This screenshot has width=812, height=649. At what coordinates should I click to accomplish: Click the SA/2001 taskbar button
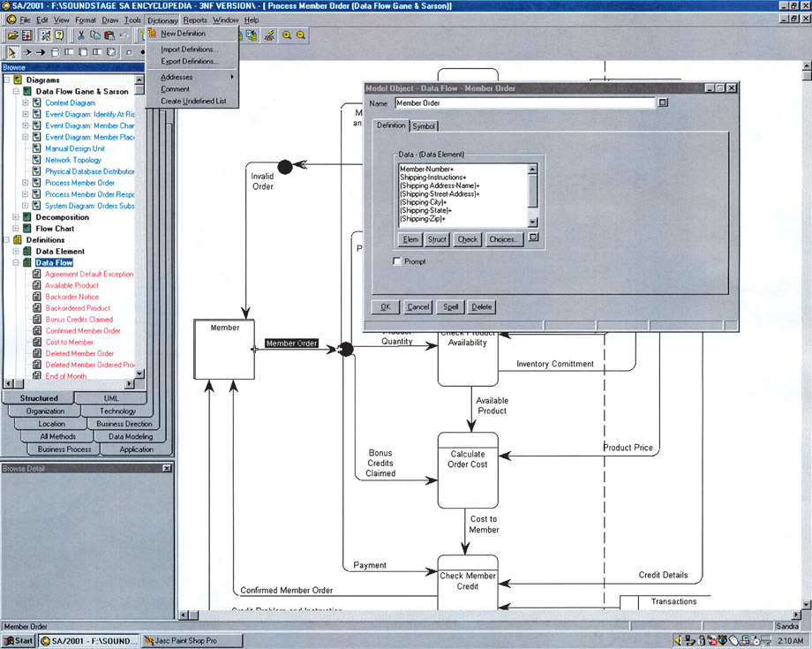point(89,641)
